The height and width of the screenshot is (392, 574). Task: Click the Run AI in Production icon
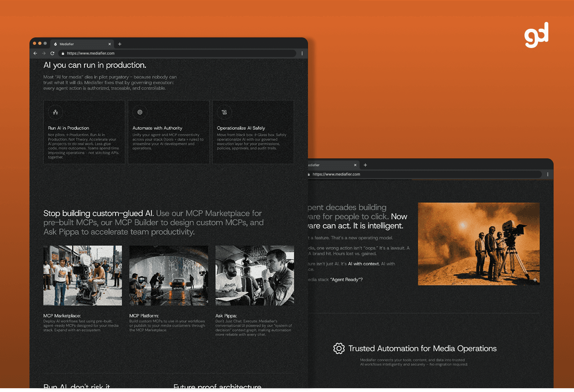[56, 112]
